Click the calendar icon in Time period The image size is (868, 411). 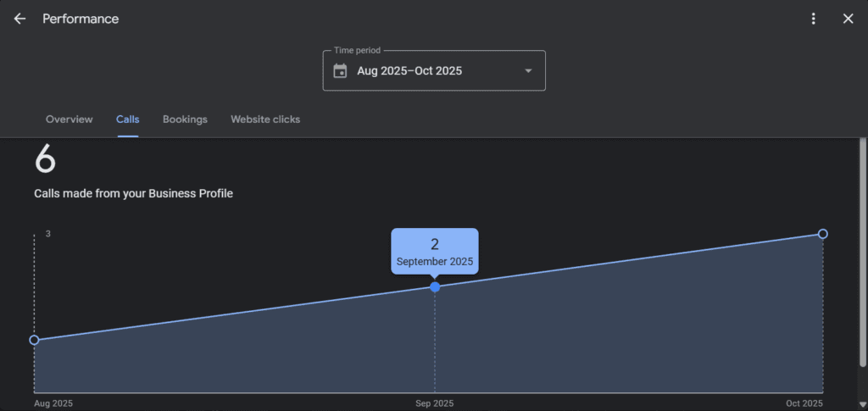click(340, 71)
